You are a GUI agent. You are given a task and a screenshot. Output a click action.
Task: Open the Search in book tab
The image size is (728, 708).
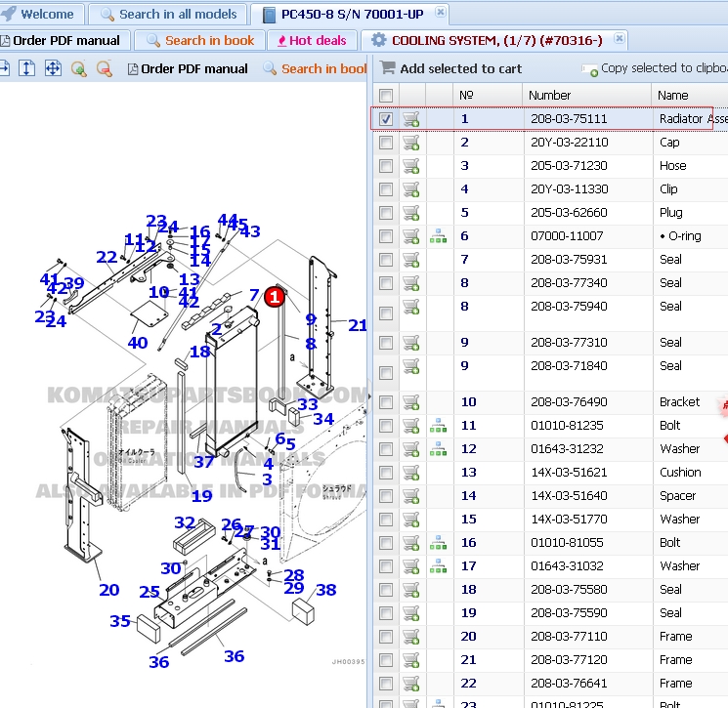click(199, 40)
